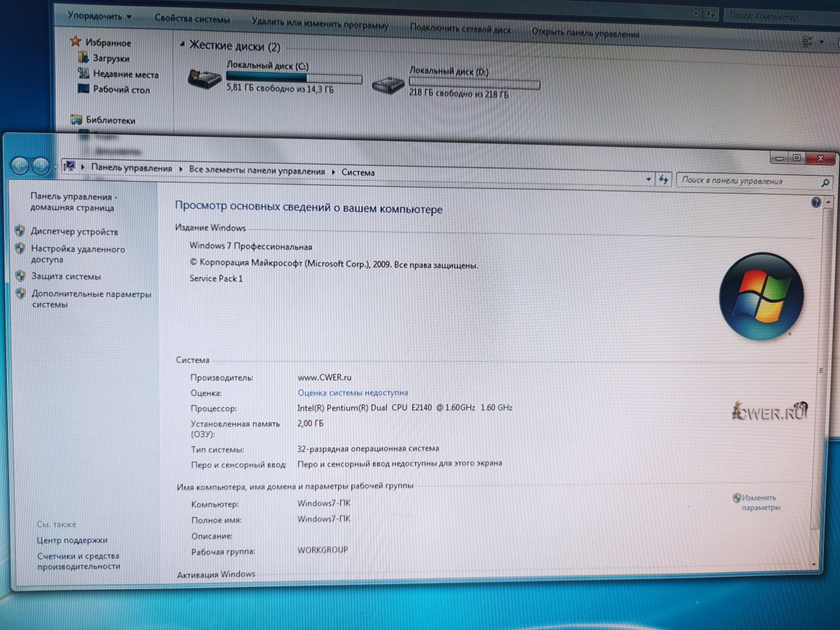The width and height of the screenshot is (840, 630).
Task: Select the Local Disk D drive icon
Action: (x=388, y=85)
